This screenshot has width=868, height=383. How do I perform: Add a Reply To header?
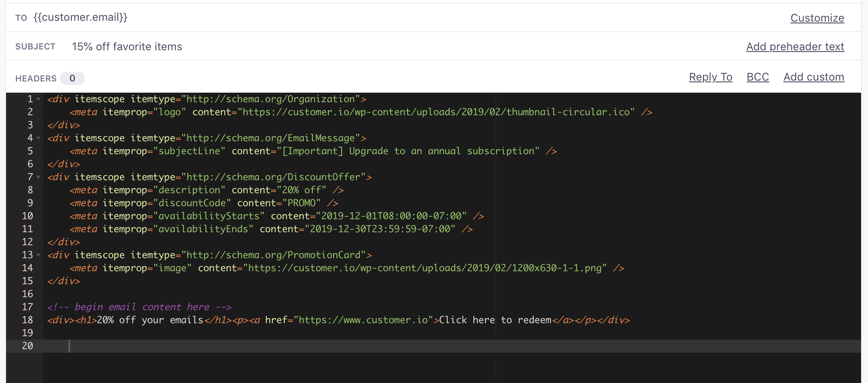pyautogui.click(x=710, y=77)
